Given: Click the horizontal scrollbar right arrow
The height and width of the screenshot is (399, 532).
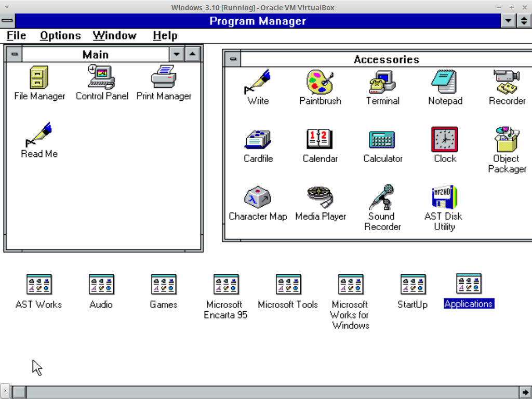Looking at the screenshot, I should coord(526,392).
